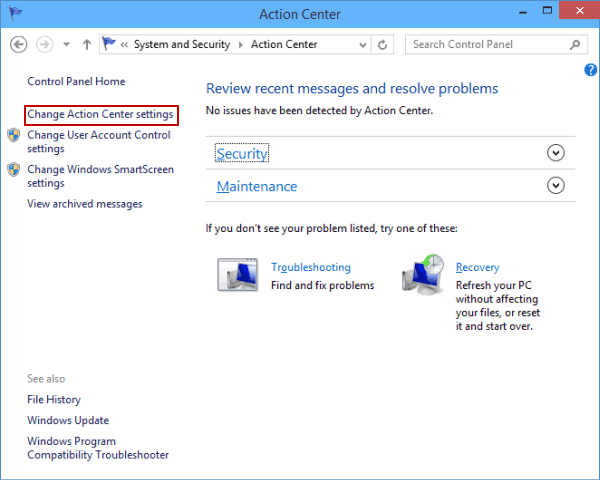Click the SmartScreen shield icon
This screenshot has height=480, width=600.
click(14, 169)
